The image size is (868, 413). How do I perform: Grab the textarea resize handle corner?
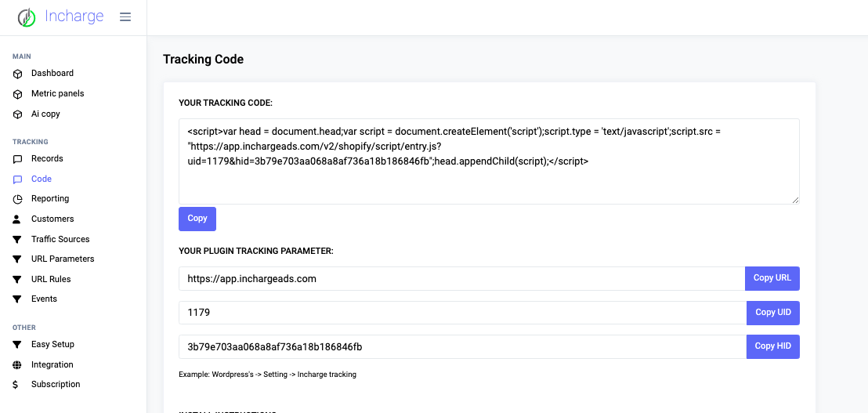(795, 200)
